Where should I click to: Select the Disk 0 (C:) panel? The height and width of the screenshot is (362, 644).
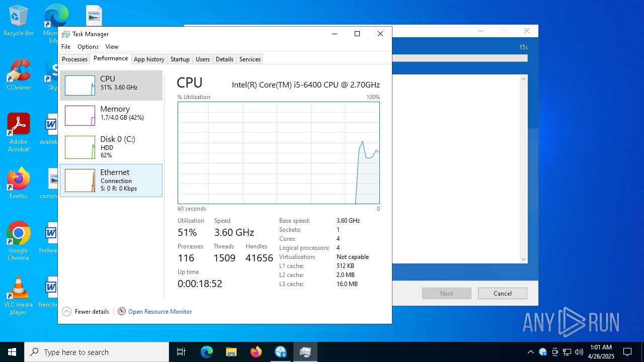(x=111, y=147)
